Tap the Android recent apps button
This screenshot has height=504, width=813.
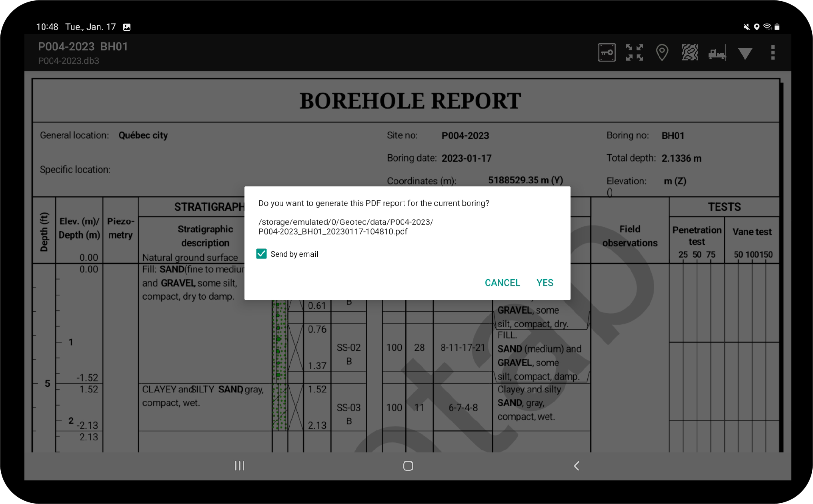click(239, 466)
